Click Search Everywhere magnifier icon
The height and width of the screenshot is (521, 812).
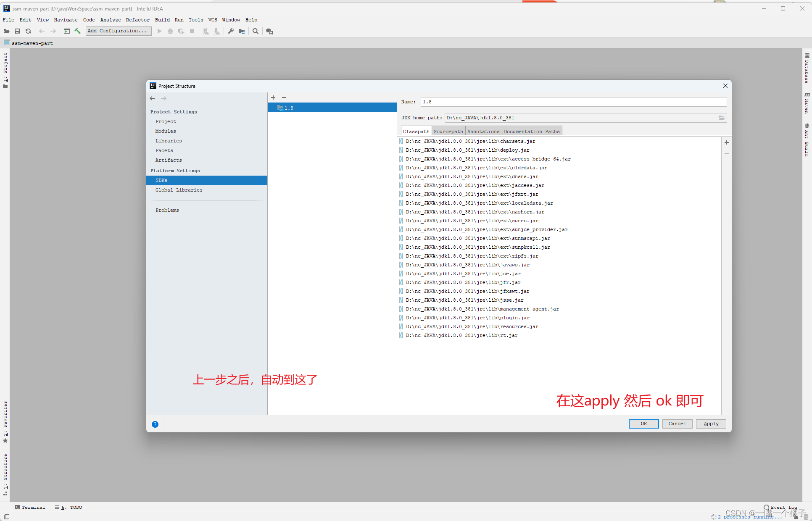point(256,31)
